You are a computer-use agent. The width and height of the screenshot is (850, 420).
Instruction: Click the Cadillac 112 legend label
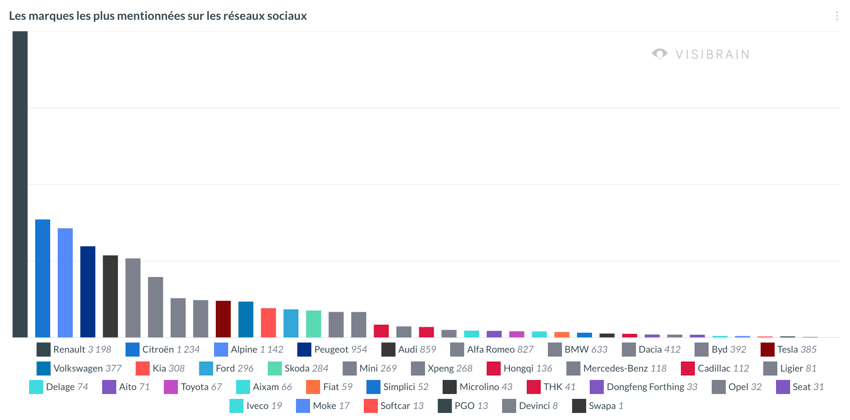723,369
